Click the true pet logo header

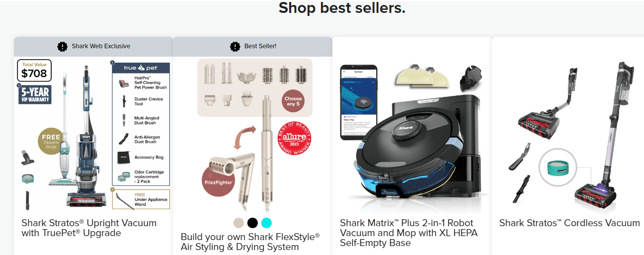(x=141, y=68)
